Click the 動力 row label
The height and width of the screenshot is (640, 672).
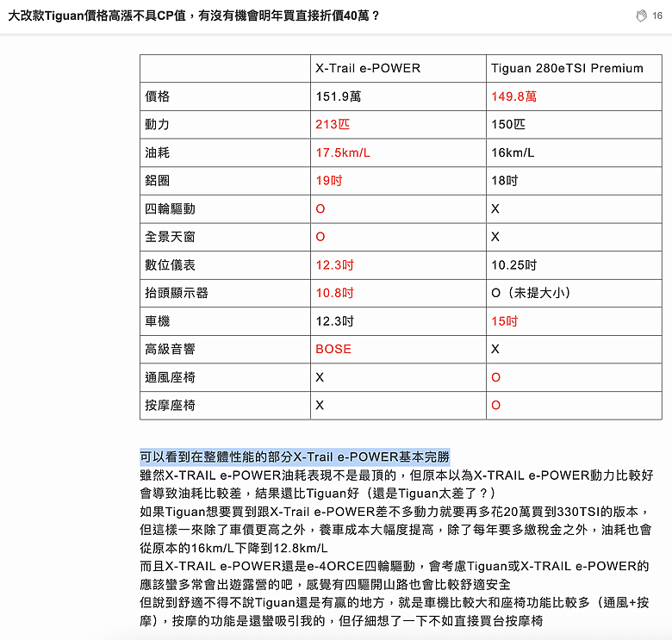[x=158, y=124]
